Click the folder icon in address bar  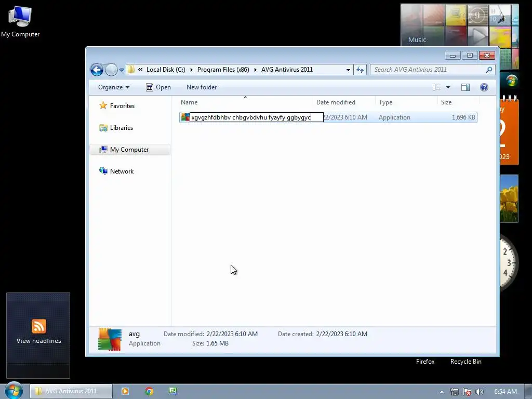coord(131,70)
